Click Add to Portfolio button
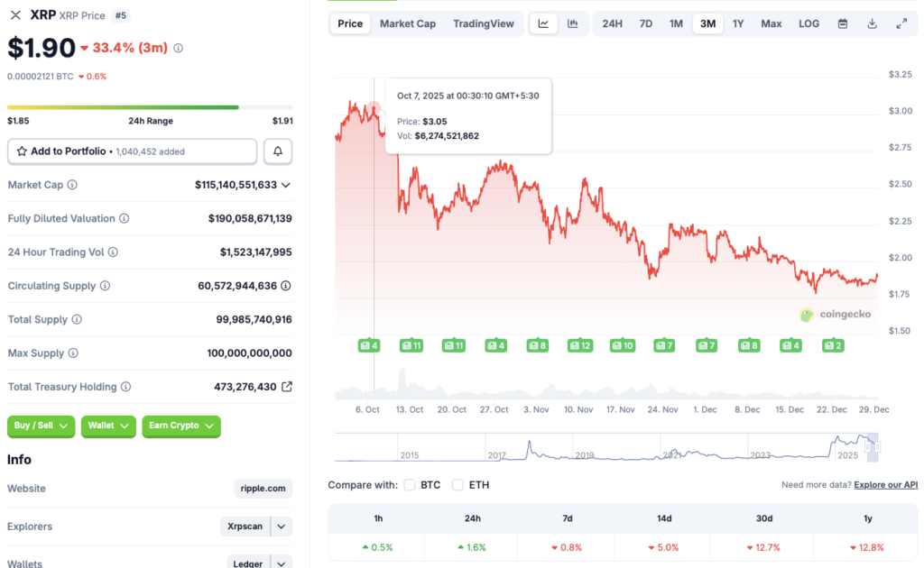 [x=132, y=151]
